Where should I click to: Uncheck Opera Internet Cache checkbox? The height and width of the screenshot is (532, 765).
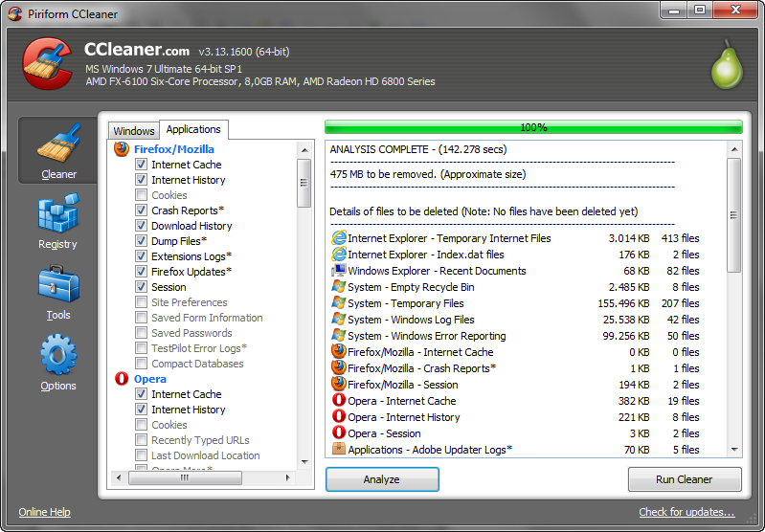click(x=141, y=394)
